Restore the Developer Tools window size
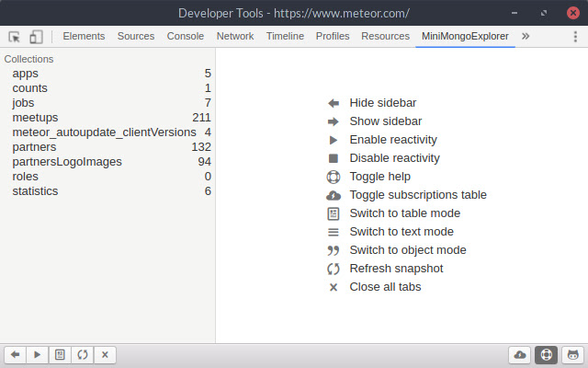The width and height of the screenshot is (588, 368). click(x=544, y=13)
